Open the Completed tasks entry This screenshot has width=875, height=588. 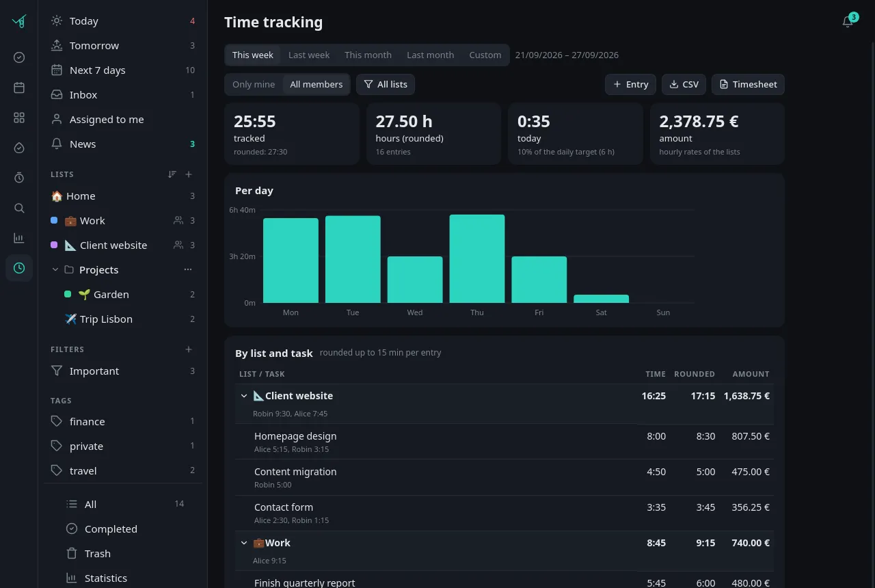[x=123, y=529]
